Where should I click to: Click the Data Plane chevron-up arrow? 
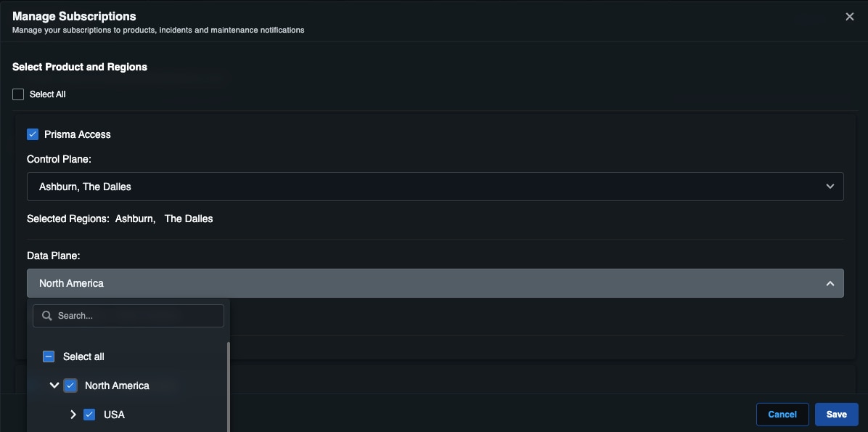pos(830,284)
